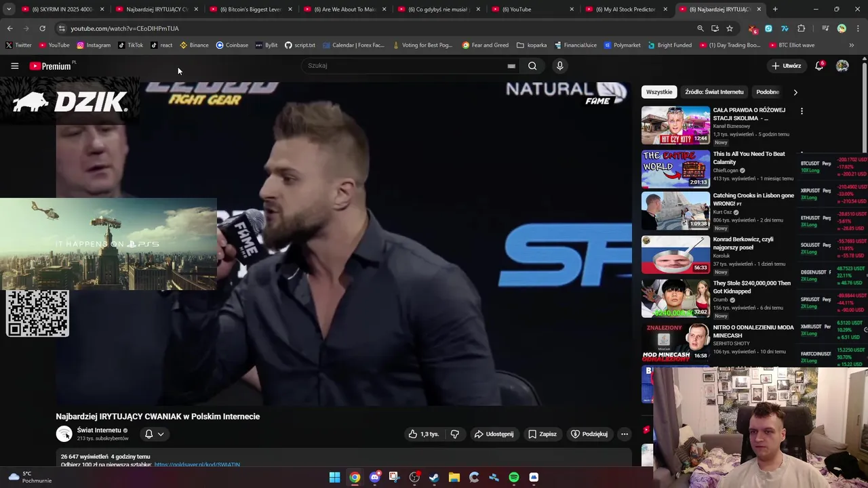This screenshot has height=488, width=868.
Task: Open the Snipping Tool taskbar icon
Action: [394, 477]
